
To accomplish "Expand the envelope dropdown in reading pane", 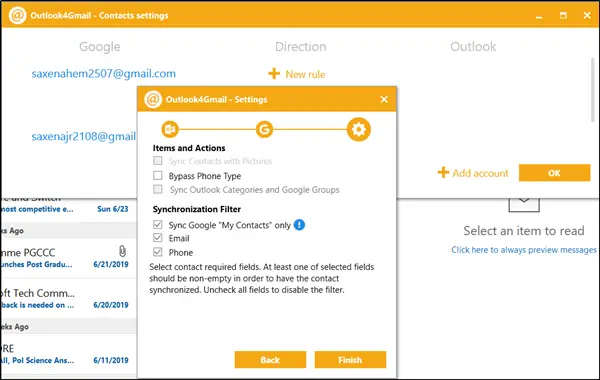I will [x=524, y=204].
